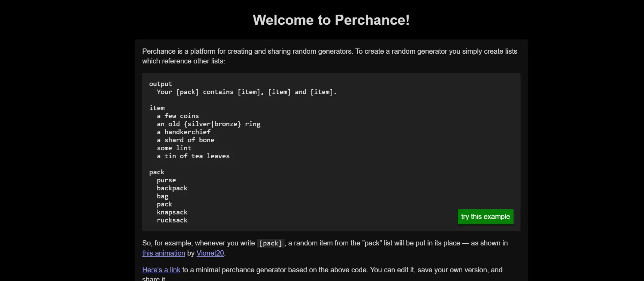Click the 'some lint' code line

pos(174,148)
